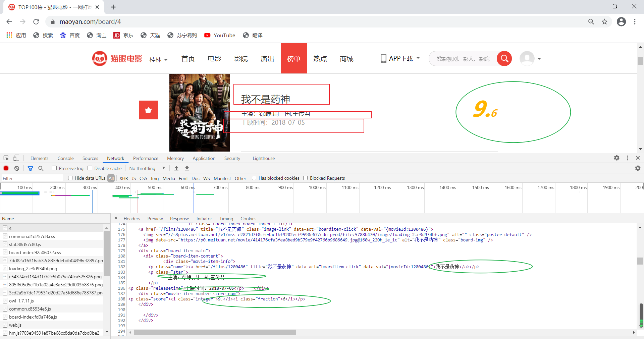
Task: Check Hide data URLs
Action: pyautogui.click(x=70, y=178)
